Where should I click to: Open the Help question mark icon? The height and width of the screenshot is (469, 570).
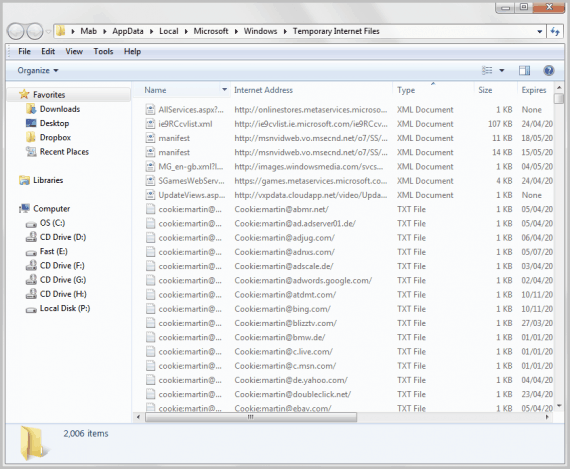[549, 71]
